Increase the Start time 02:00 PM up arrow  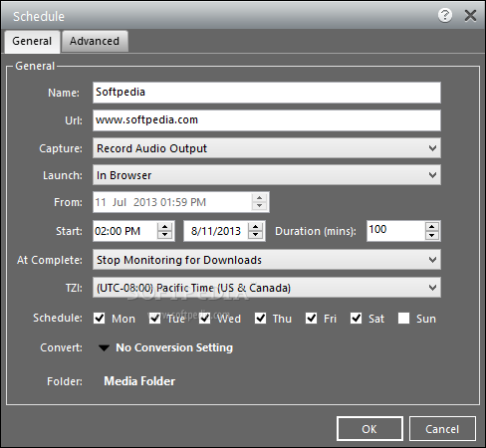tap(165, 227)
